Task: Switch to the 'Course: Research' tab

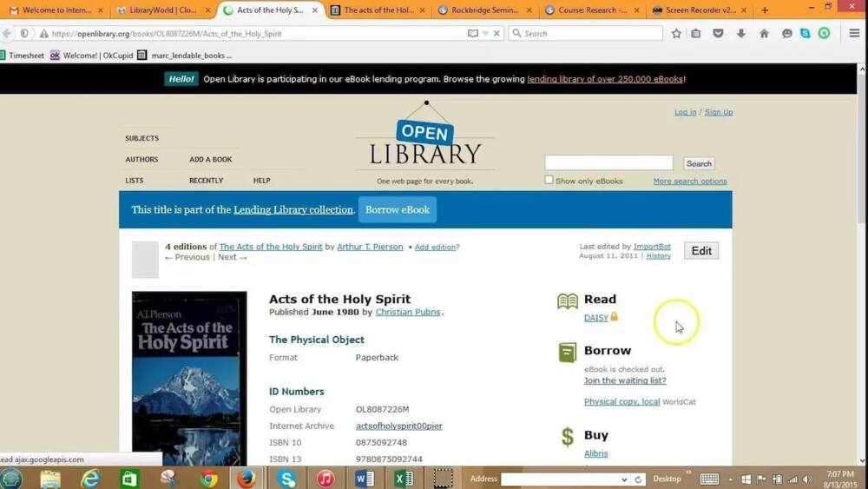Action: [x=592, y=10]
